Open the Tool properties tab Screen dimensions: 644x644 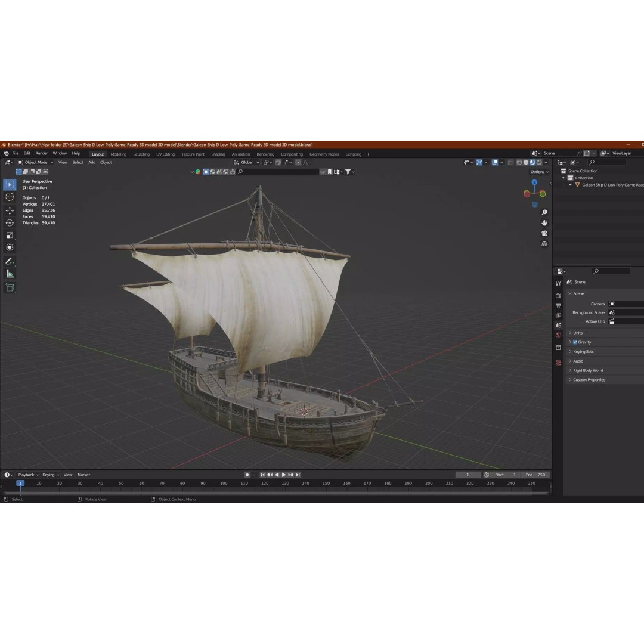[x=558, y=283]
